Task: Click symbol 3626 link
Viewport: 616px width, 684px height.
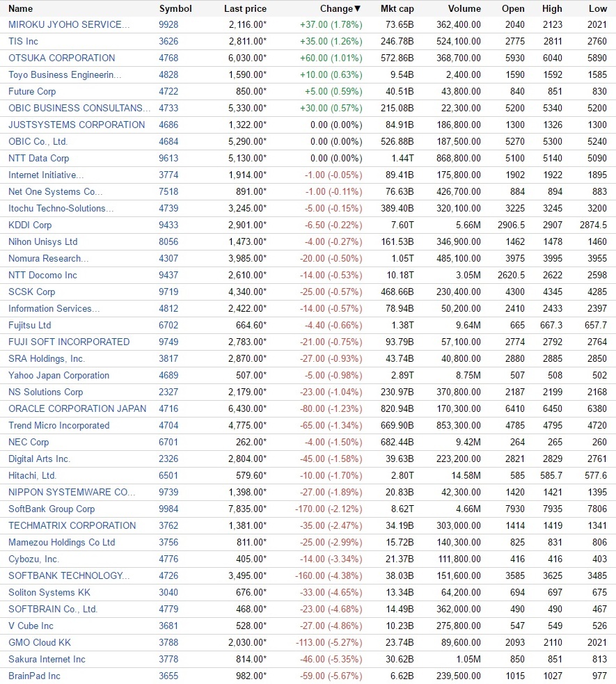Action: [x=168, y=42]
